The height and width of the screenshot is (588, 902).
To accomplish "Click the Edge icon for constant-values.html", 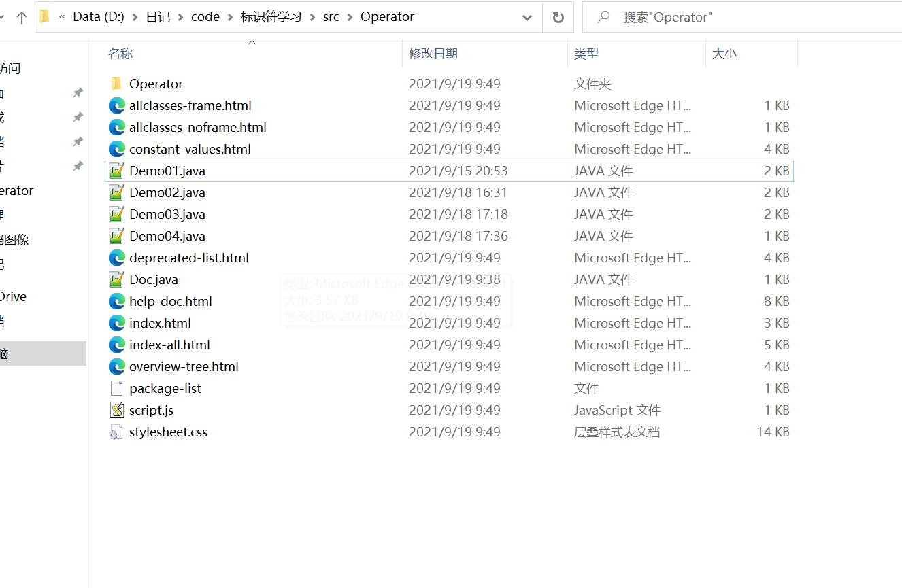I will [x=117, y=149].
